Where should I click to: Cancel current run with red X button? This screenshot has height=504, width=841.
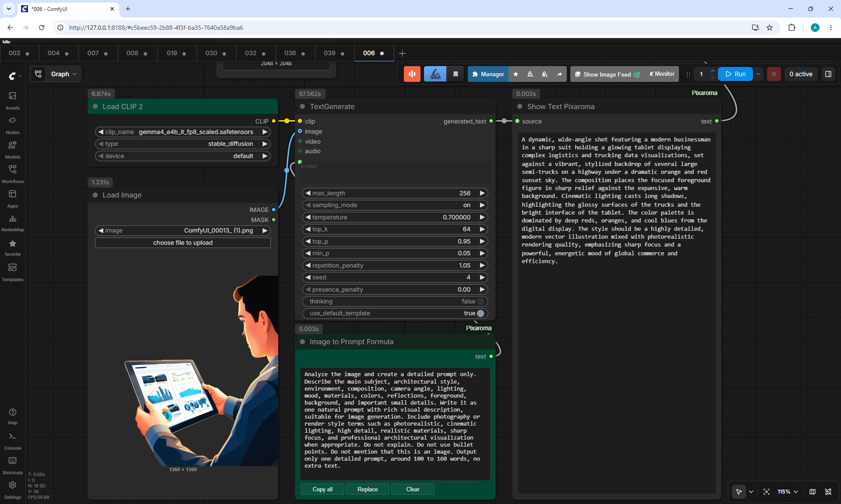tap(774, 74)
